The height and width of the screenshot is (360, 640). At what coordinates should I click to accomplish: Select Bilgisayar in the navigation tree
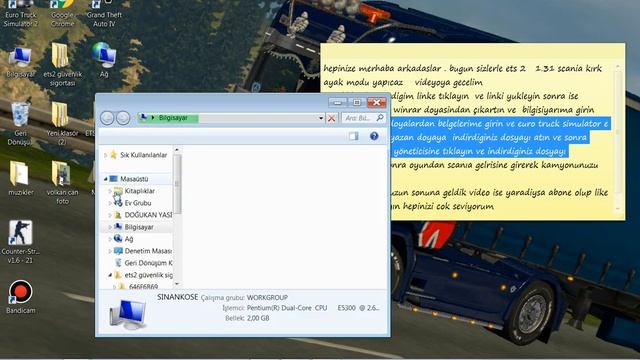click(x=139, y=227)
